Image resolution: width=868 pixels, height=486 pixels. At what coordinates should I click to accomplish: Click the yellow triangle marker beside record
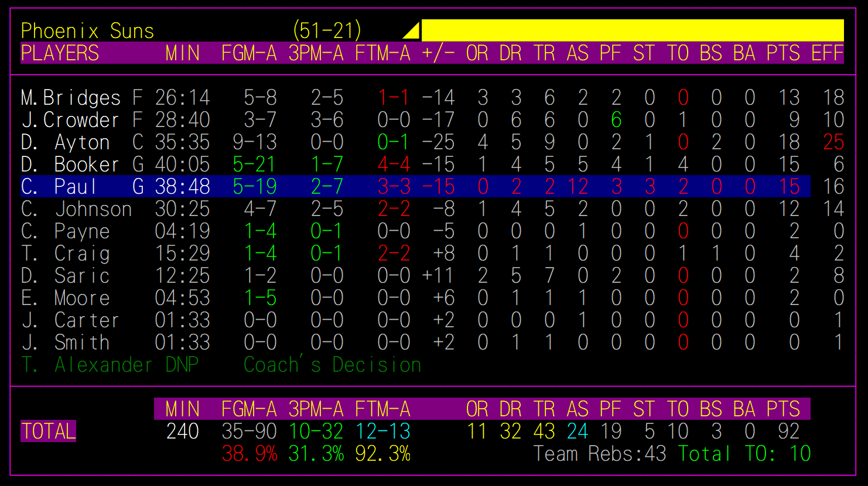click(x=411, y=30)
